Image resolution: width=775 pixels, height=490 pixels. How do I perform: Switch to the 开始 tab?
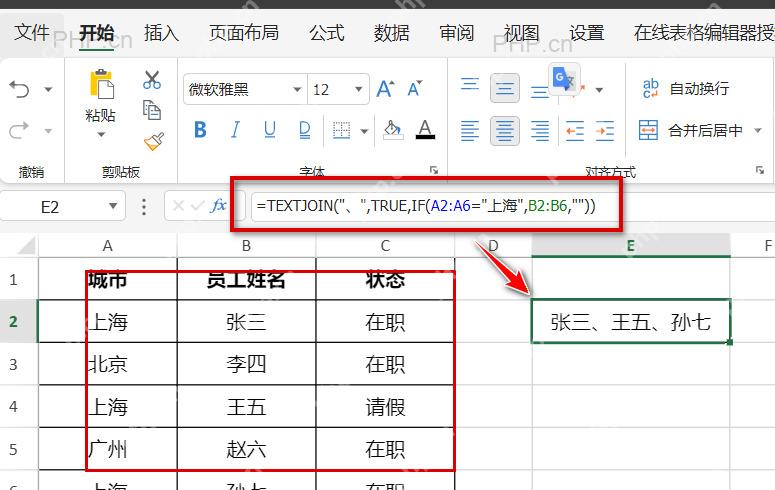pyautogui.click(x=97, y=34)
